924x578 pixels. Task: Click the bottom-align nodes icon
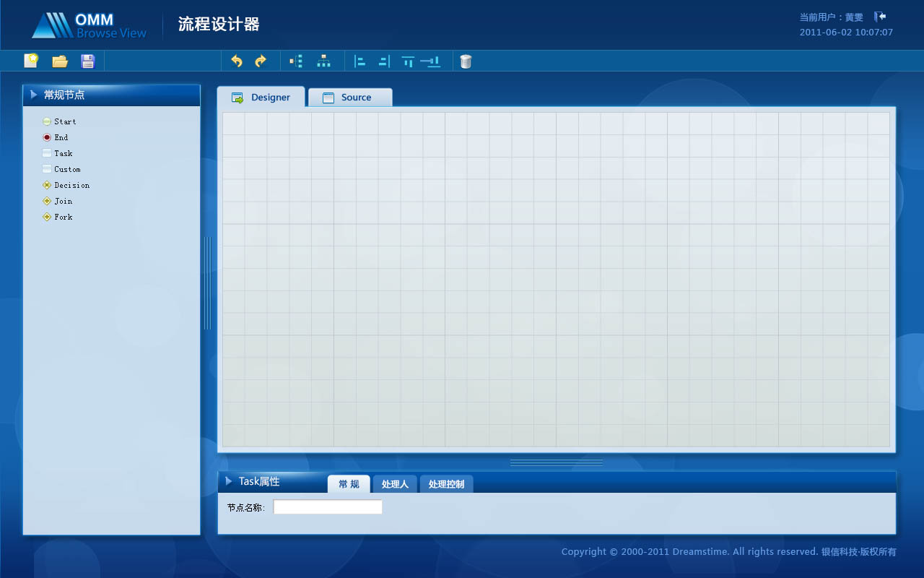tap(431, 61)
